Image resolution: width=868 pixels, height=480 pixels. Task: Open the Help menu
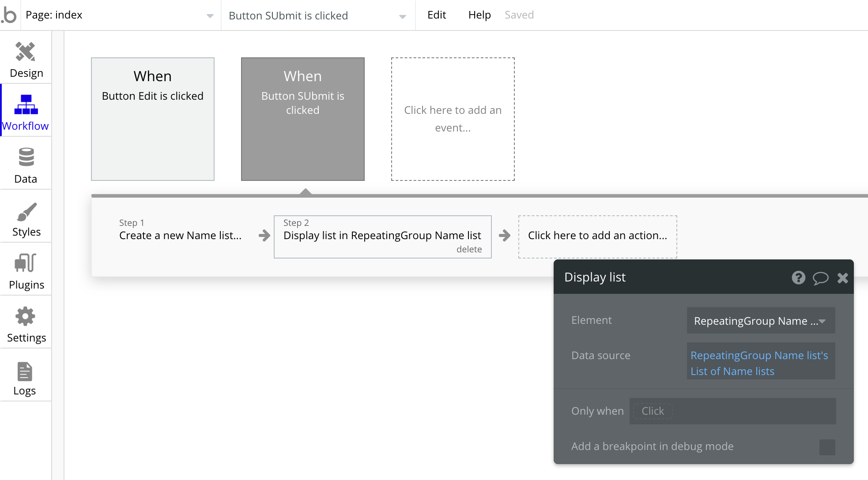[479, 15]
